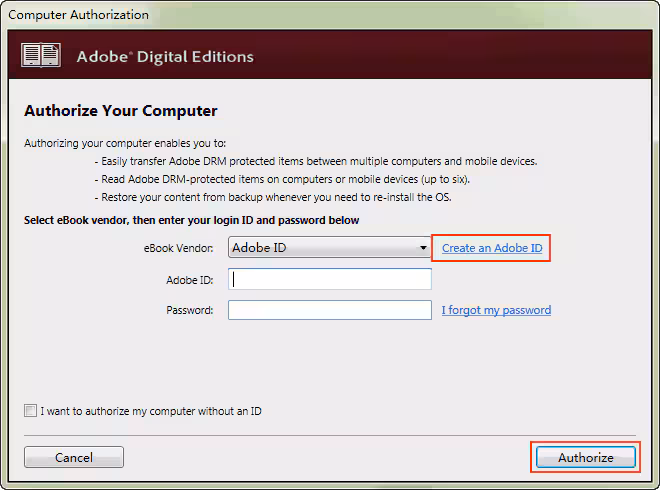The image size is (660, 490).
Task: Follow the Create an Adobe ID link
Action: coord(492,248)
